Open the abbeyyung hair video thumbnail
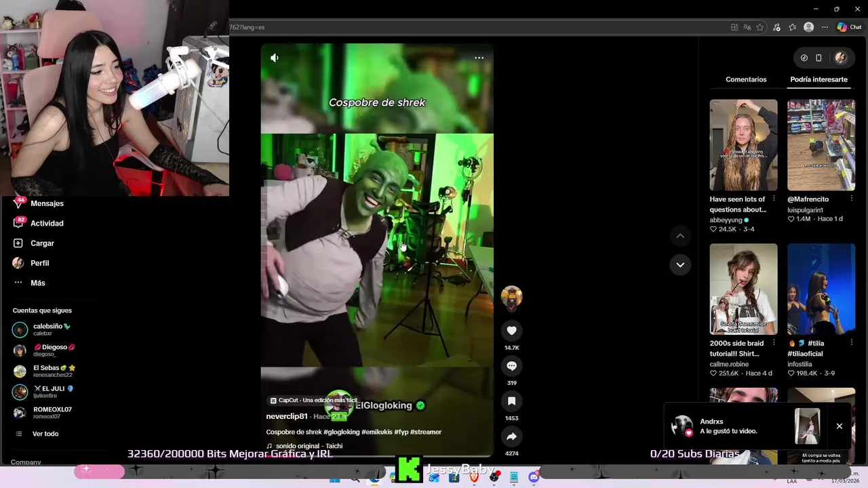This screenshot has height=488, width=868. (743, 145)
